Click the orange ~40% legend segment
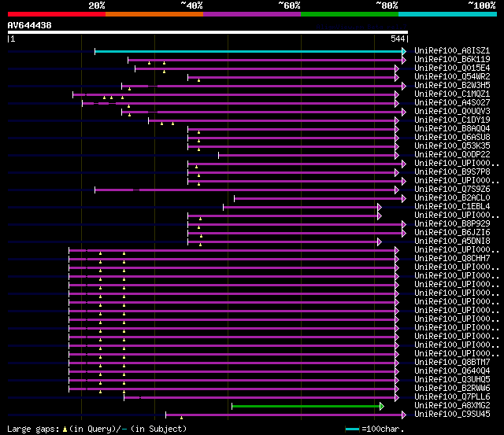 [154, 14]
